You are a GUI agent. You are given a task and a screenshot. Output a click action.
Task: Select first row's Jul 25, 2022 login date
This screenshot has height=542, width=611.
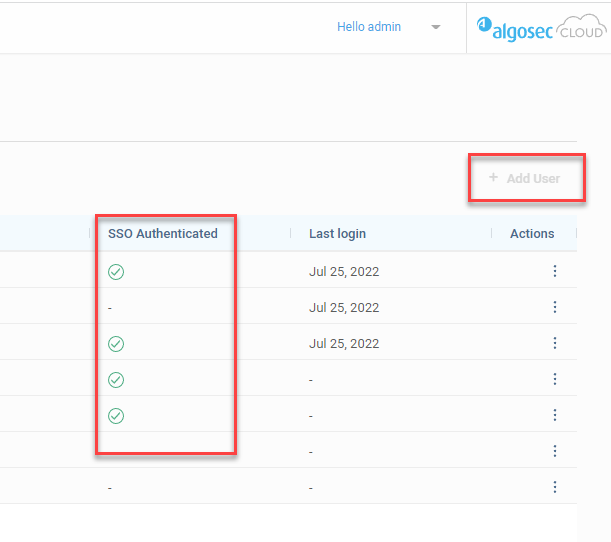[x=344, y=271]
